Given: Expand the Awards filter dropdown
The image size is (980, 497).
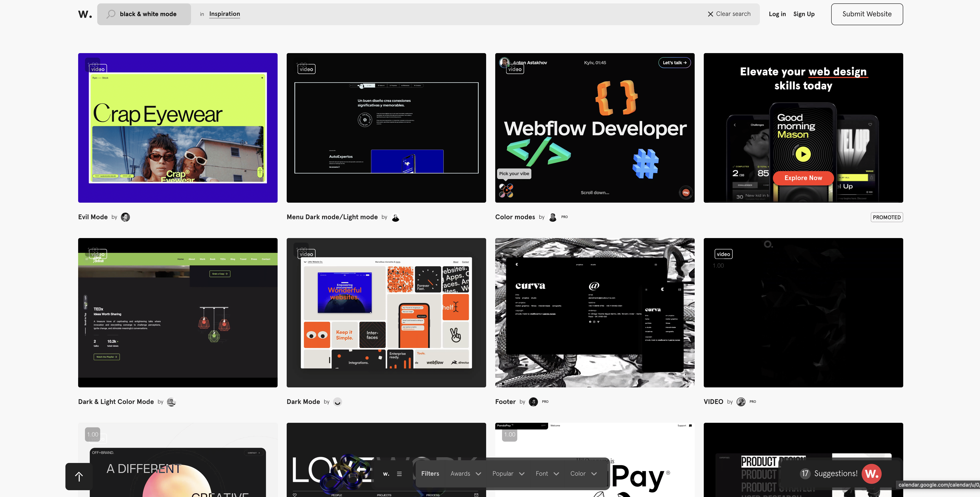Looking at the screenshot, I should click(x=466, y=473).
